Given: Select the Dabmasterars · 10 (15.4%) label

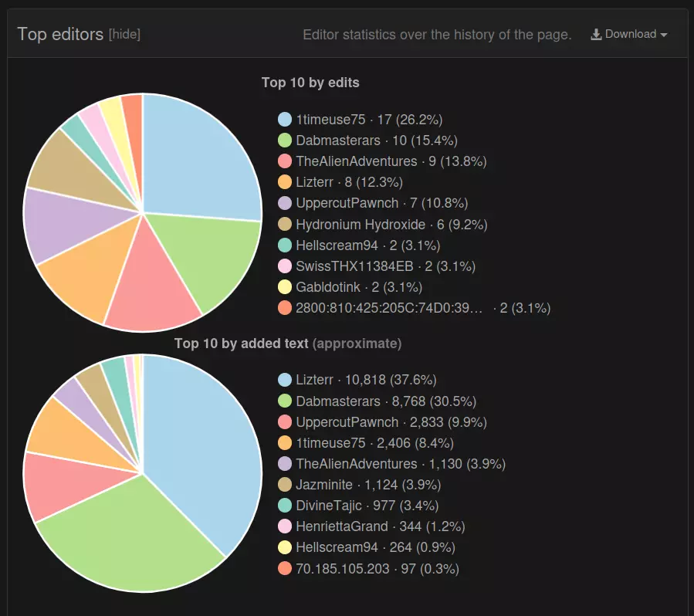Looking at the screenshot, I should [x=377, y=140].
